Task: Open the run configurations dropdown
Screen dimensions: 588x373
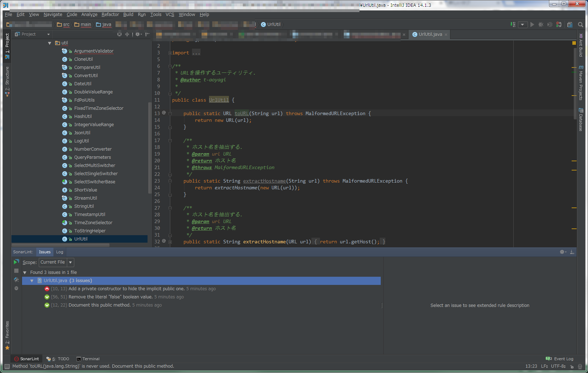Action: click(x=522, y=24)
